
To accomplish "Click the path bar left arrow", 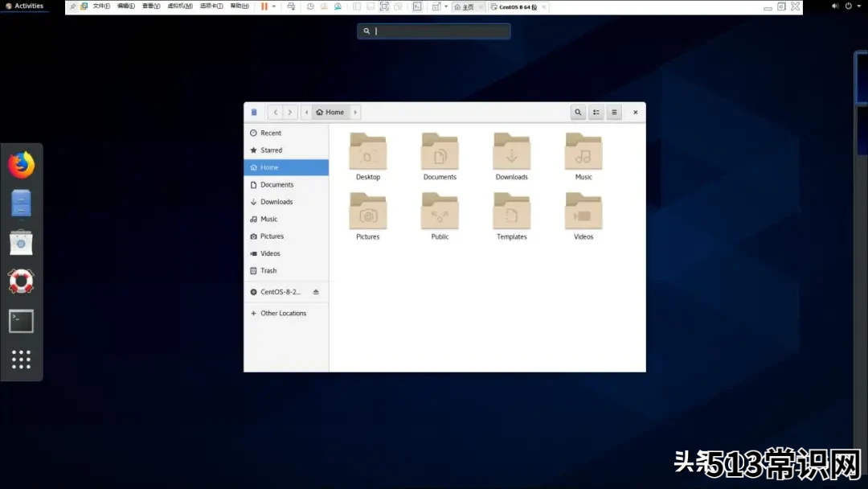I will [x=306, y=113].
